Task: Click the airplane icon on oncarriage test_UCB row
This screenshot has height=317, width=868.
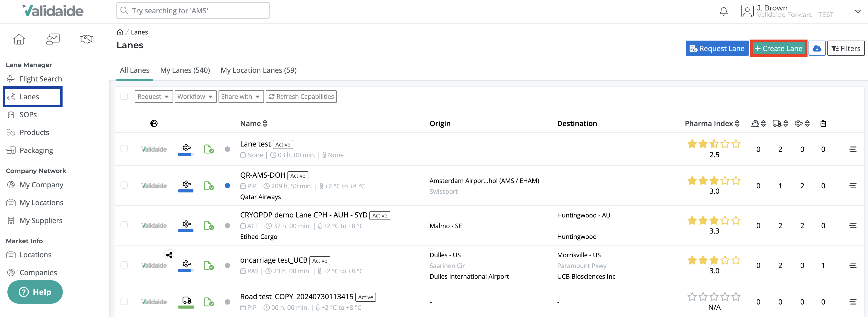Action: pyautogui.click(x=187, y=264)
